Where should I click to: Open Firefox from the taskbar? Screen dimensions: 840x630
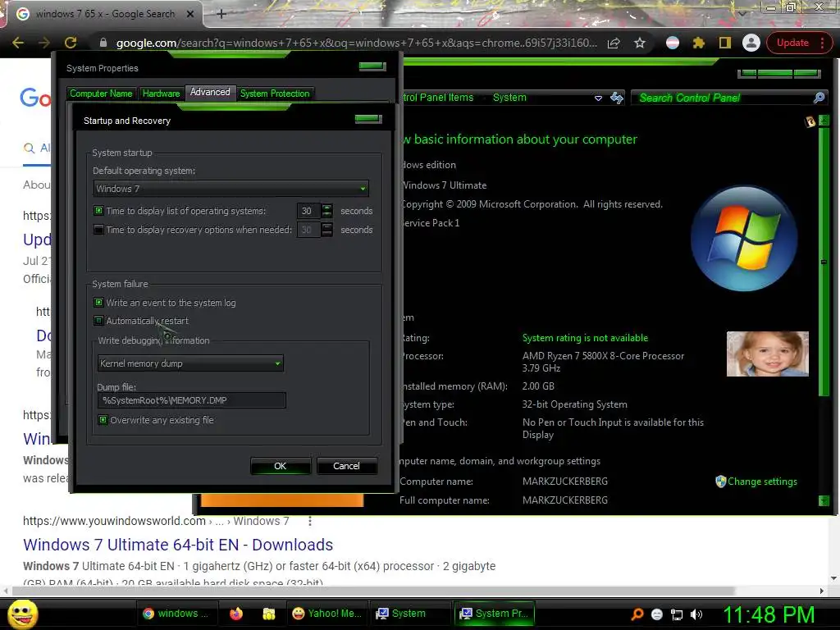pyautogui.click(x=236, y=614)
